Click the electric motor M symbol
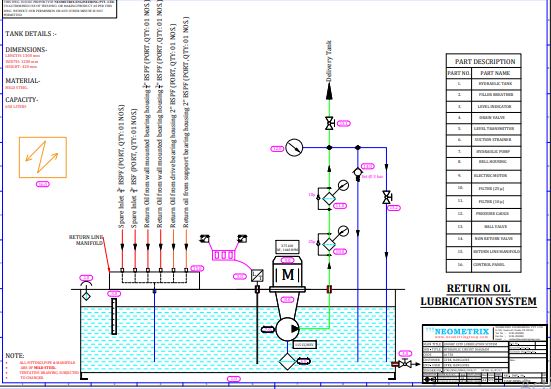The width and height of the screenshot is (551, 389). tap(288, 274)
